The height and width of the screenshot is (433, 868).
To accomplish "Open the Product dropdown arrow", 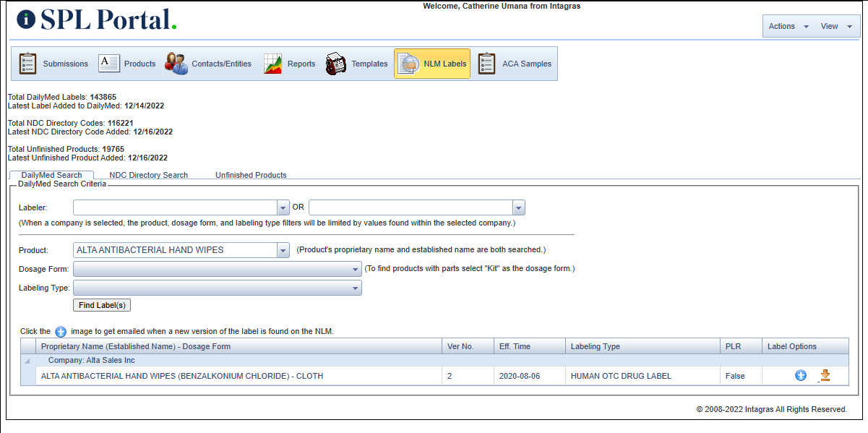I will 283,250.
